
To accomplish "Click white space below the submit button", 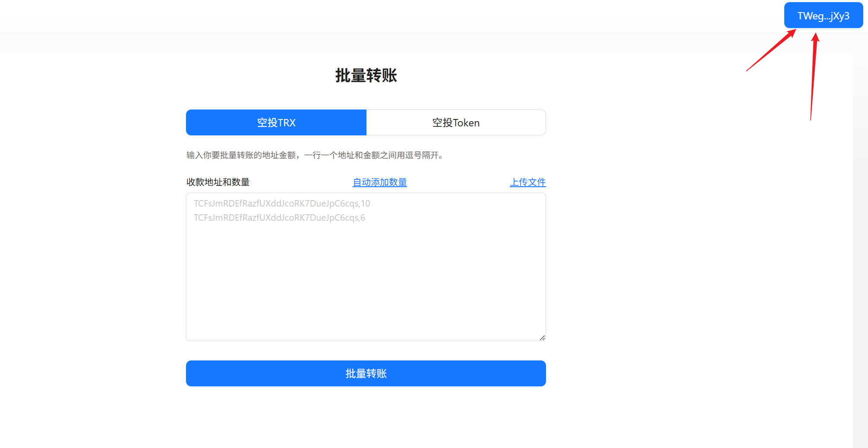I will [x=366, y=418].
